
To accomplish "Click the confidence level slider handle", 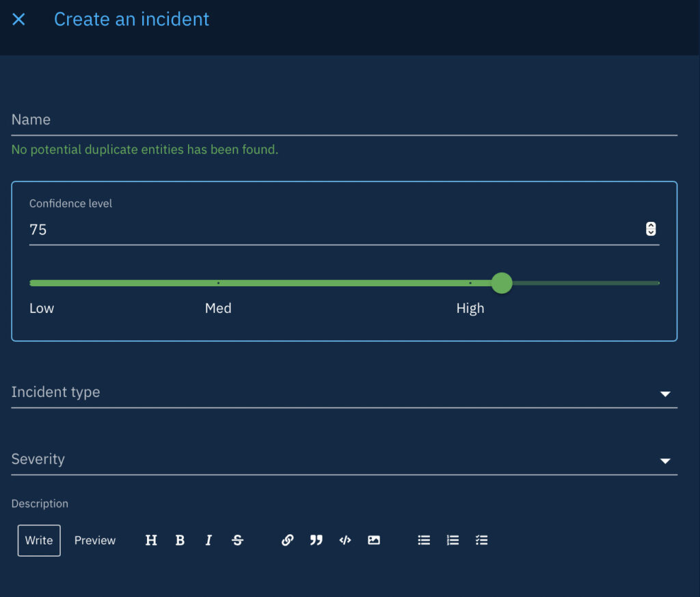I will pos(502,283).
